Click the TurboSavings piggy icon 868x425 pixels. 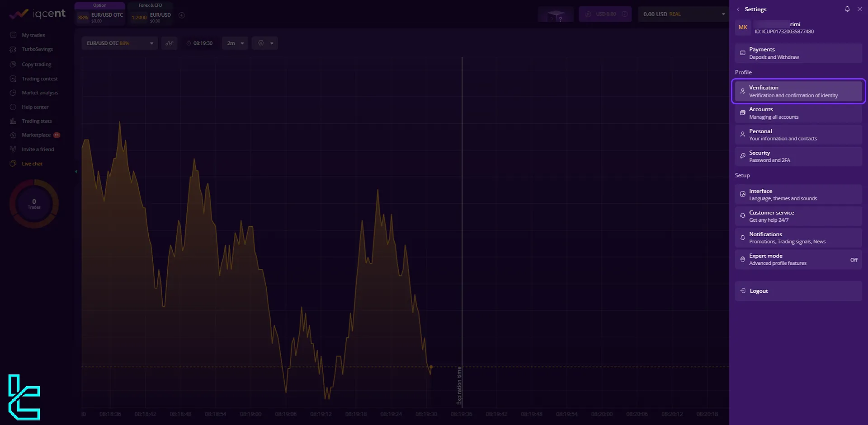click(x=13, y=49)
